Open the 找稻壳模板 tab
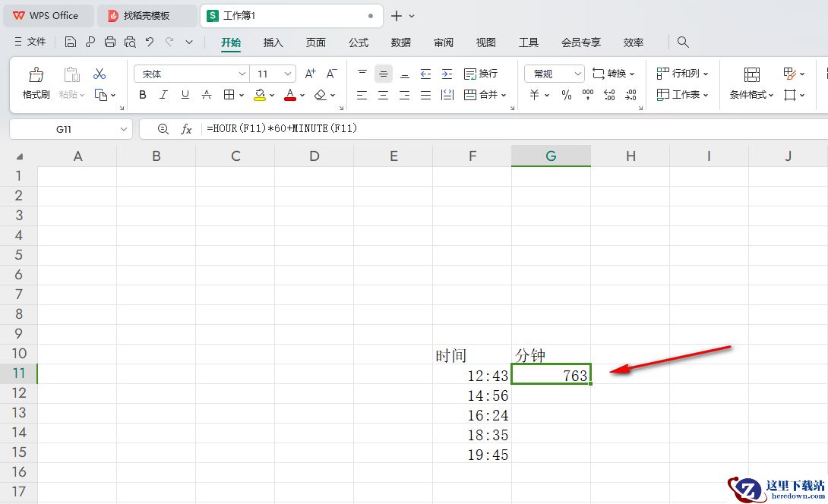828x504 pixels. tap(147, 16)
